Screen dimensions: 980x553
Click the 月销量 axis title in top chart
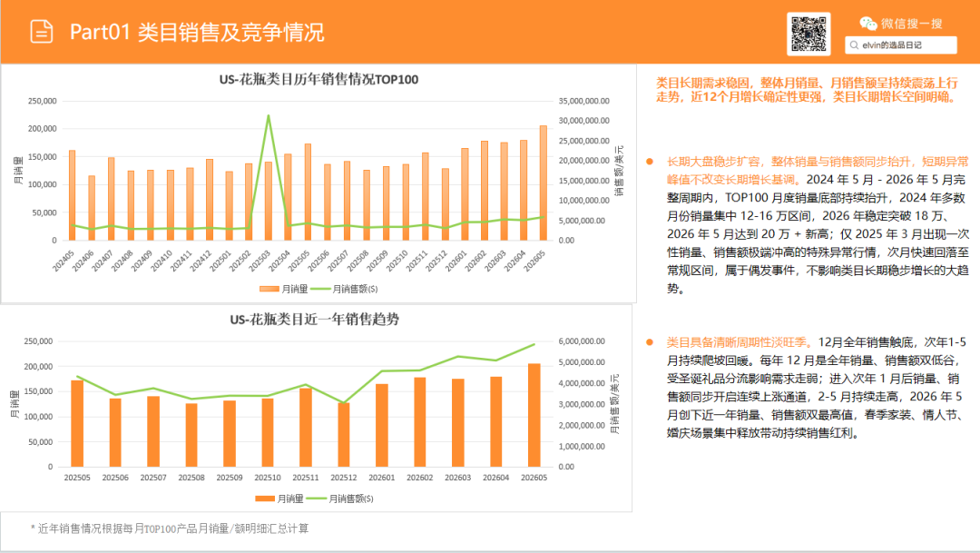[x=18, y=171]
